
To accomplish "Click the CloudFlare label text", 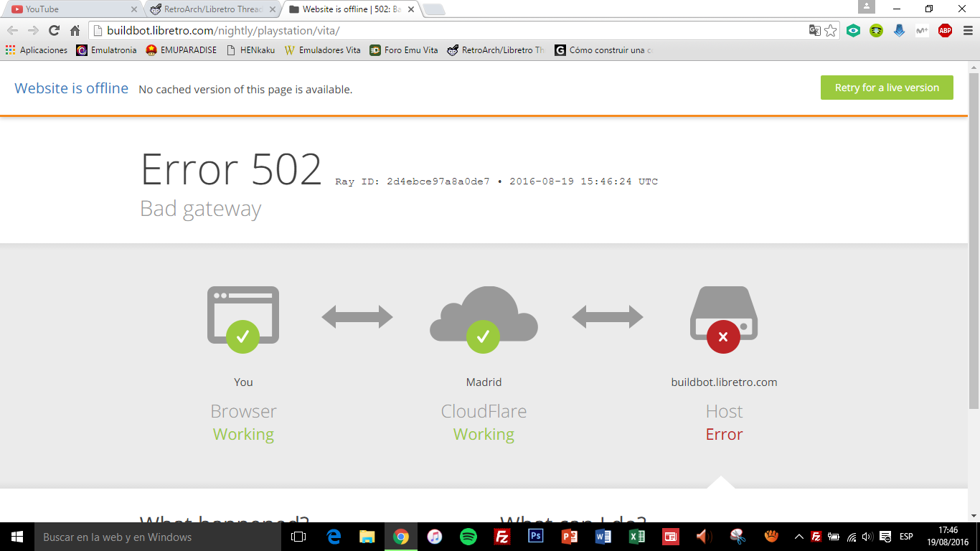I will [x=484, y=411].
